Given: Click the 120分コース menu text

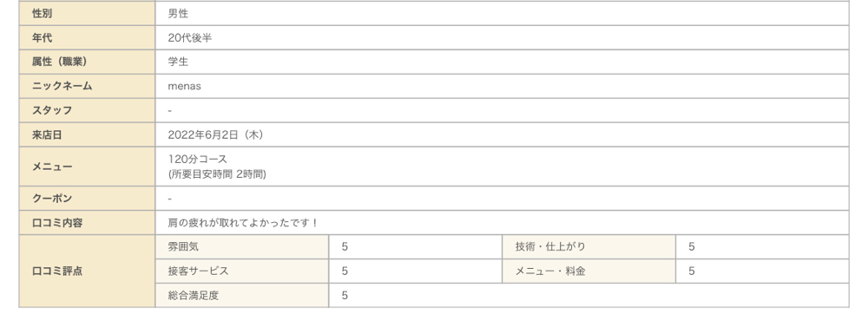Looking at the screenshot, I should 198,160.
